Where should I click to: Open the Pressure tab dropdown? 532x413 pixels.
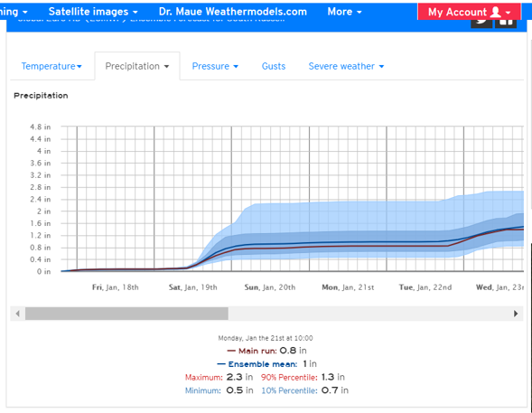pyautogui.click(x=215, y=66)
